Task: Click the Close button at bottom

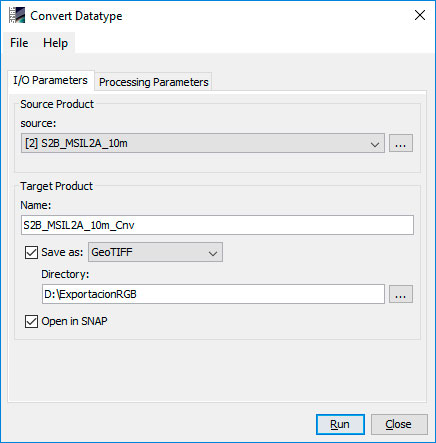Action: (x=399, y=424)
